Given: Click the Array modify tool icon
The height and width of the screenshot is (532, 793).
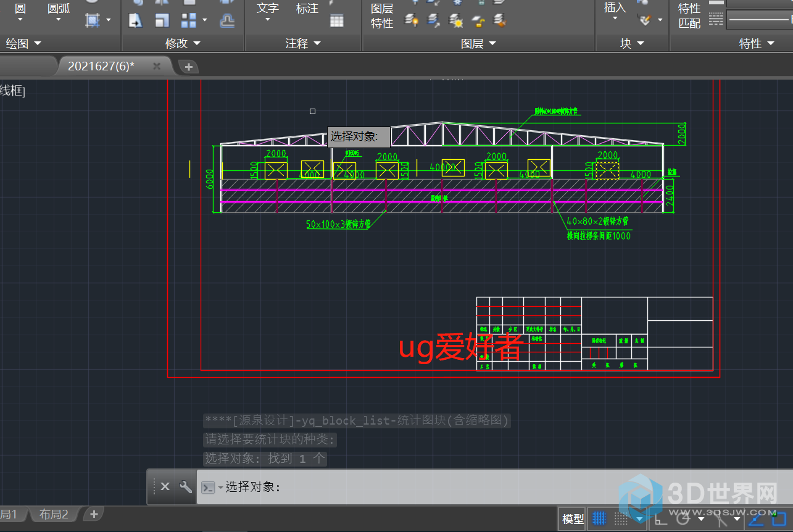Looking at the screenshot, I should 188,21.
